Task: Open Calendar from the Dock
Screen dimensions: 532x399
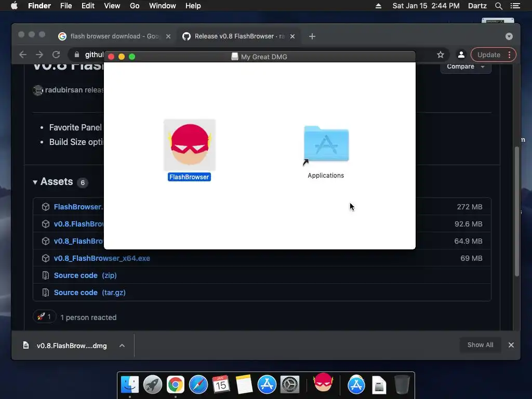Action: [x=221, y=384]
